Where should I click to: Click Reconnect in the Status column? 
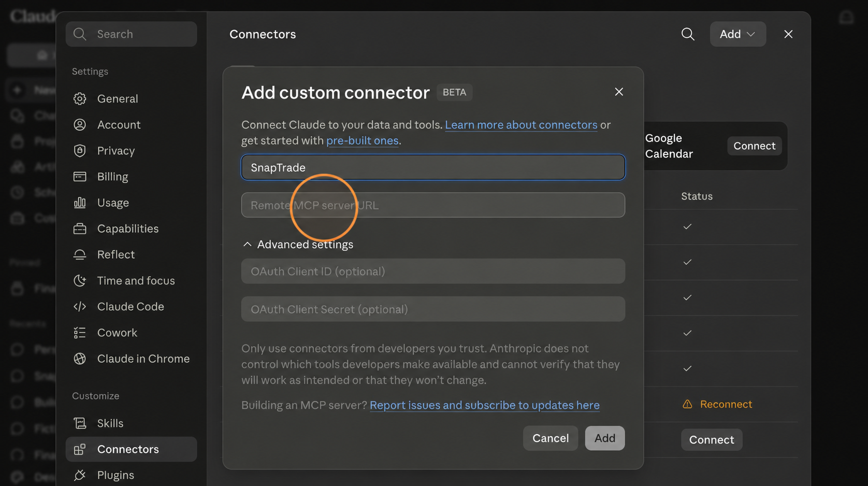coord(726,404)
